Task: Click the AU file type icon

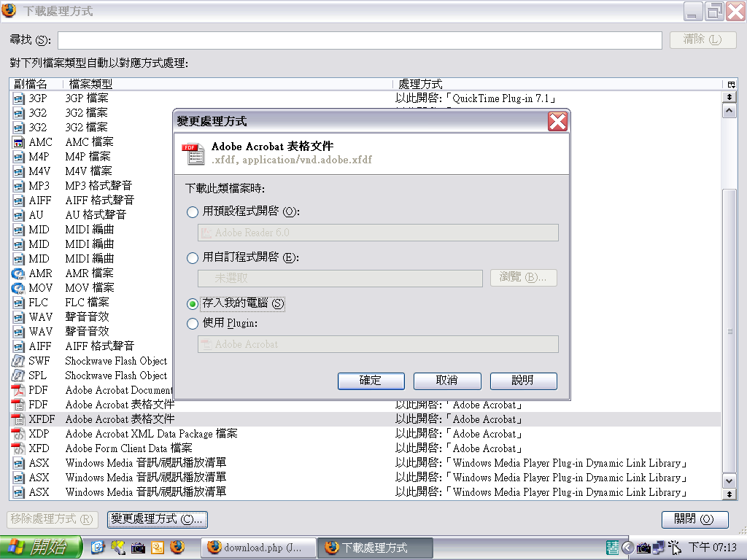Action: 18,215
